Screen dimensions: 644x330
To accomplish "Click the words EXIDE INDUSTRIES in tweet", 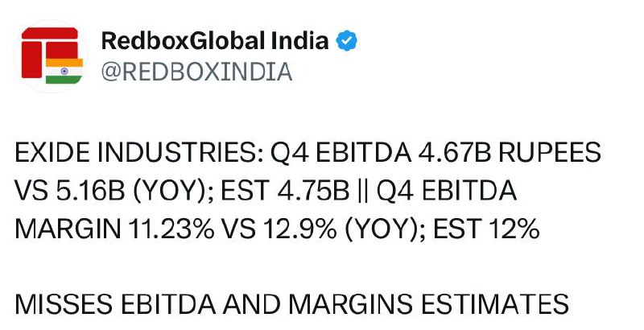I will coord(138,153).
